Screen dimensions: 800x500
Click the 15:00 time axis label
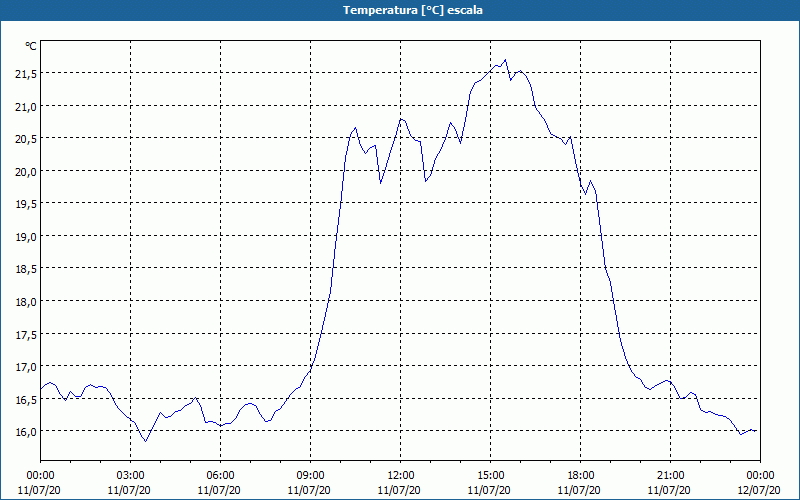tap(490, 476)
